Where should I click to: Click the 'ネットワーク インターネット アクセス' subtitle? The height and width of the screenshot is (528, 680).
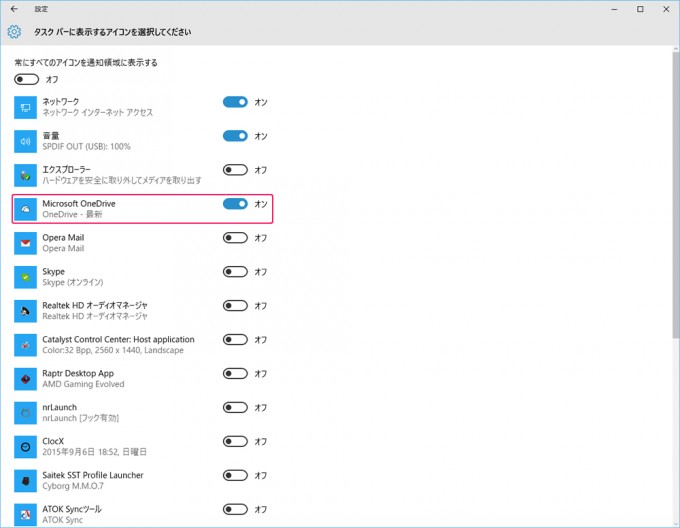pyautogui.click(x=98, y=113)
